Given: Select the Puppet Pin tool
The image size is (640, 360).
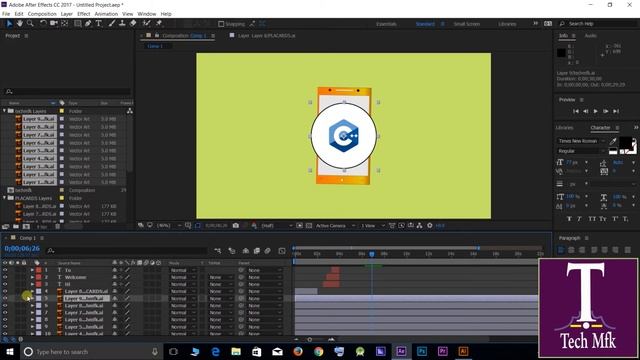Looking at the screenshot, I should [x=159, y=24].
